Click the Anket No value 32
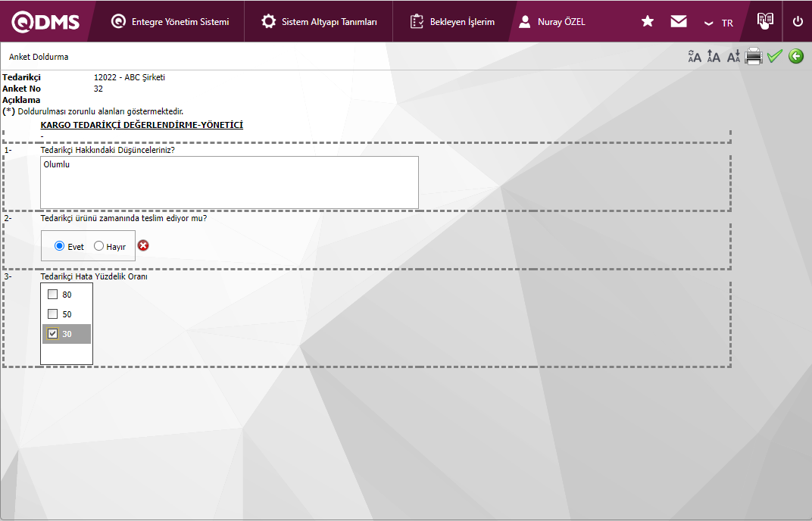 click(x=98, y=89)
